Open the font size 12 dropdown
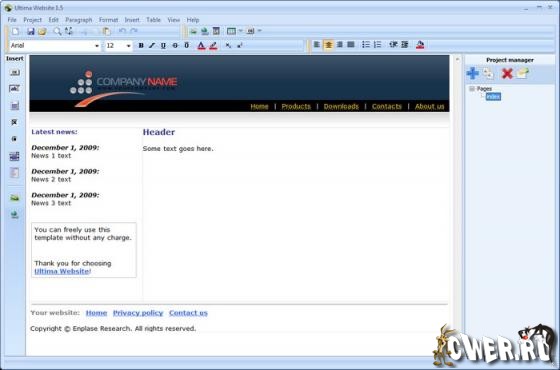 (129, 46)
